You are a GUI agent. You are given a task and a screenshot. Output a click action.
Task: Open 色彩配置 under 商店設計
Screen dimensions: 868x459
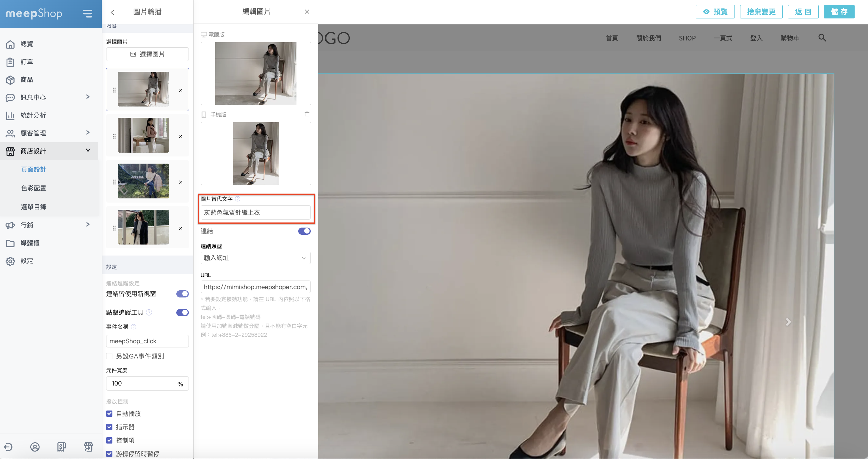point(34,188)
